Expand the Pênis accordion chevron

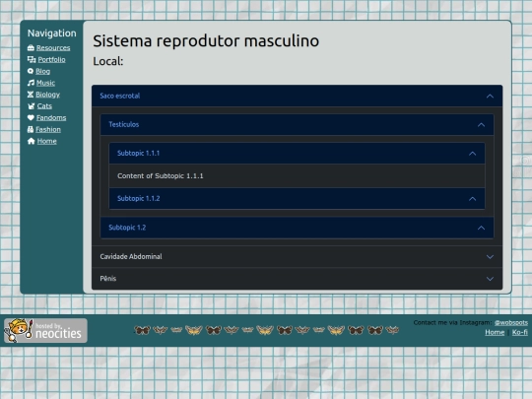490,279
